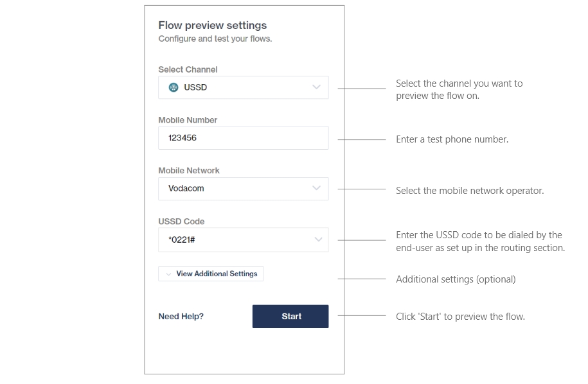Click the small chevron beside View Additional Settings
588x384 pixels.
(x=168, y=274)
